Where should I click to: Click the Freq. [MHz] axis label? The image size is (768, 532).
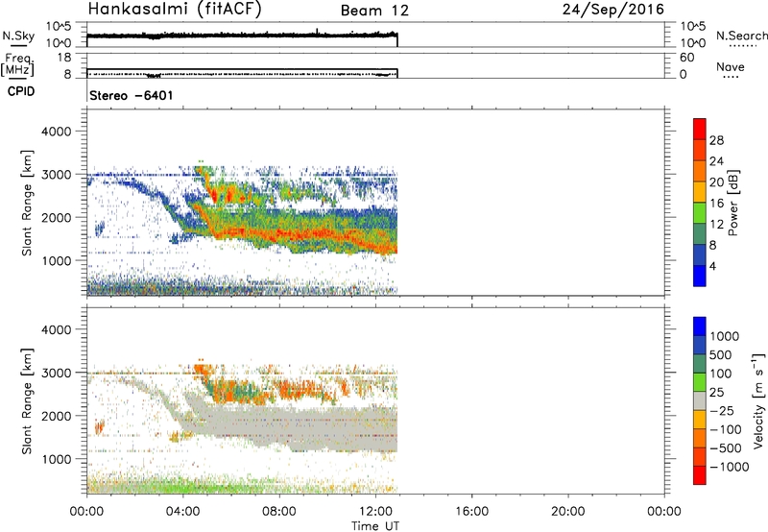tap(18, 64)
